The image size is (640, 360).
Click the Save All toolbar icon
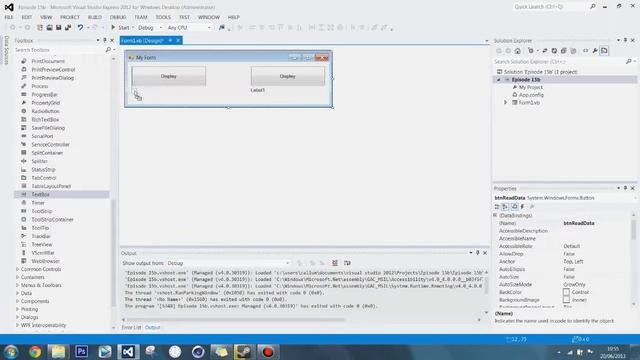(x=68, y=27)
